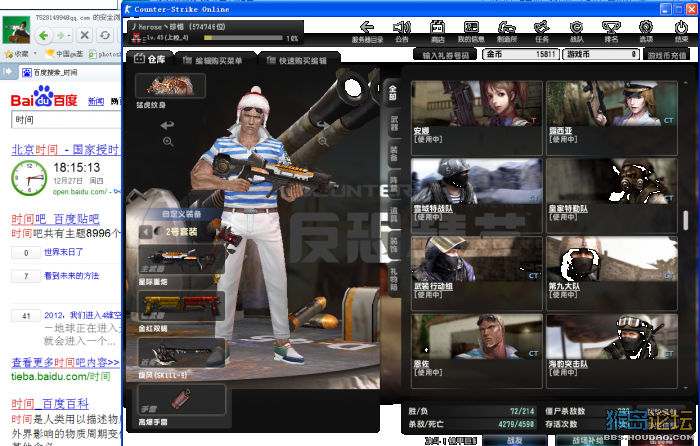The height and width of the screenshot is (446, 700).
Task: Select the 武器 category side tab
Action: [394, 124]
